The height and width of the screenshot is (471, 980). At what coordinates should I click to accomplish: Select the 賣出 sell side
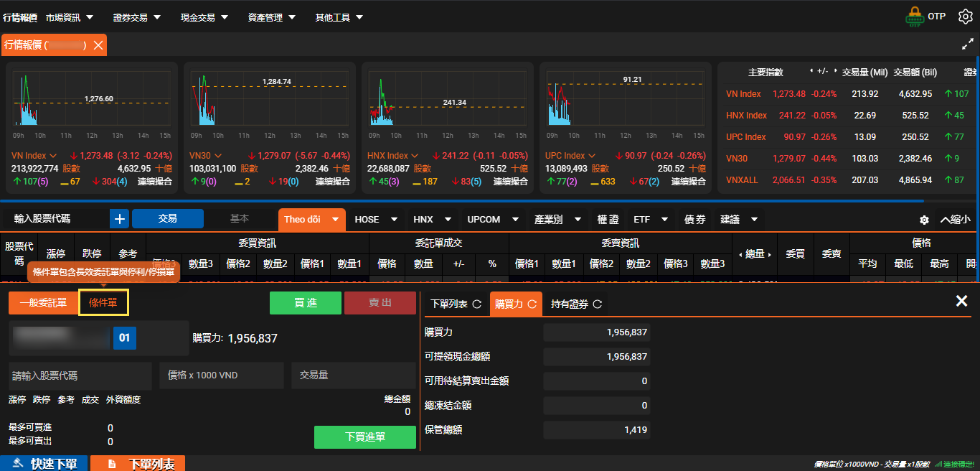click(x=380, y=303)
